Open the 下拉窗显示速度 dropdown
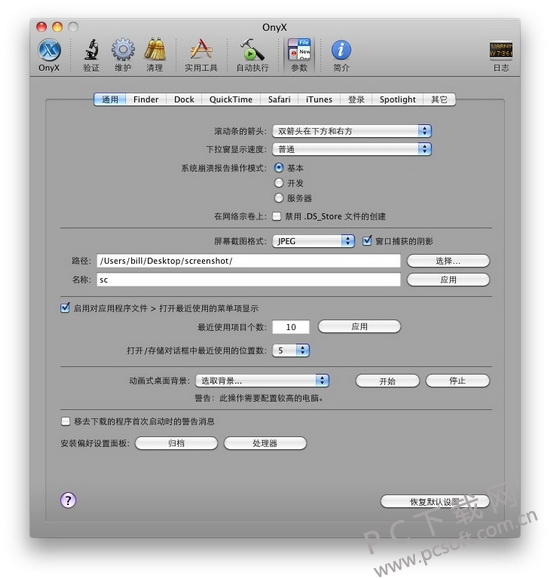550x579 pixels. click(x=352, y=149)
